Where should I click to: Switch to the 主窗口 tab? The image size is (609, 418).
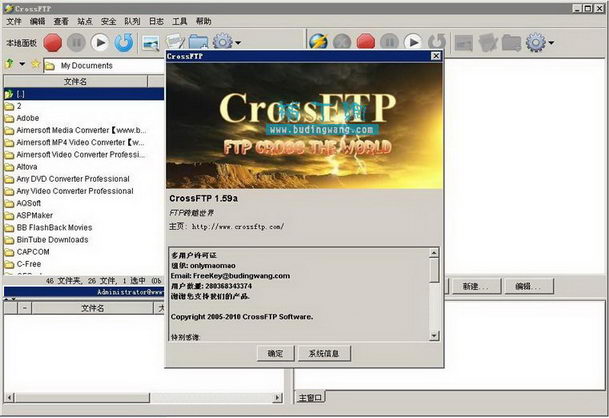[x=311, y=398]
